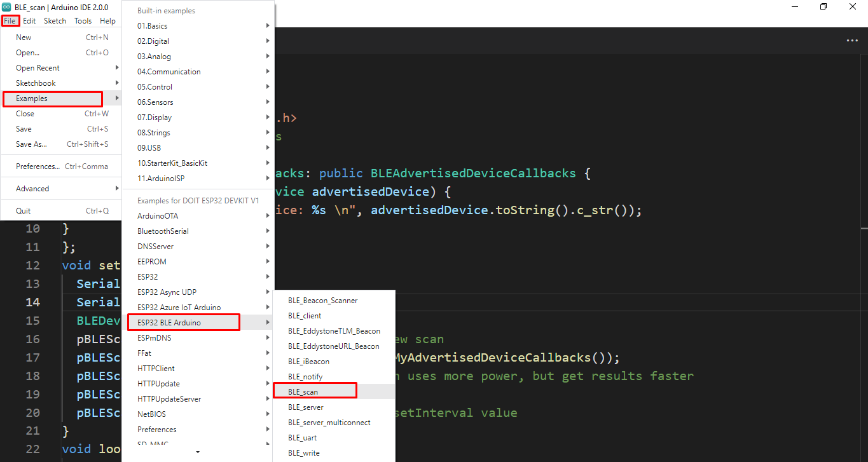The height and width of the screenshot is (462, 868).
Task: Open BLE_client example
Action: [334, 316]
